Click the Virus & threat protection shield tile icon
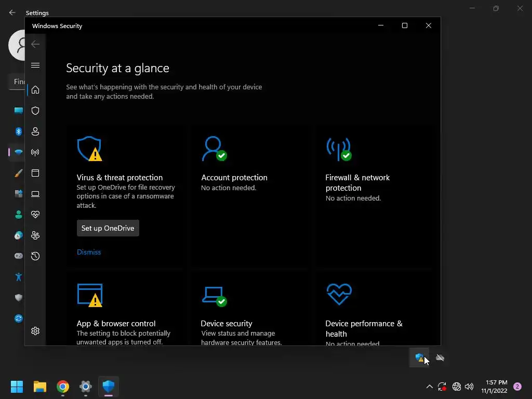Image resolution: width=532 pixels, height=399 pixels. coord(89,149)
